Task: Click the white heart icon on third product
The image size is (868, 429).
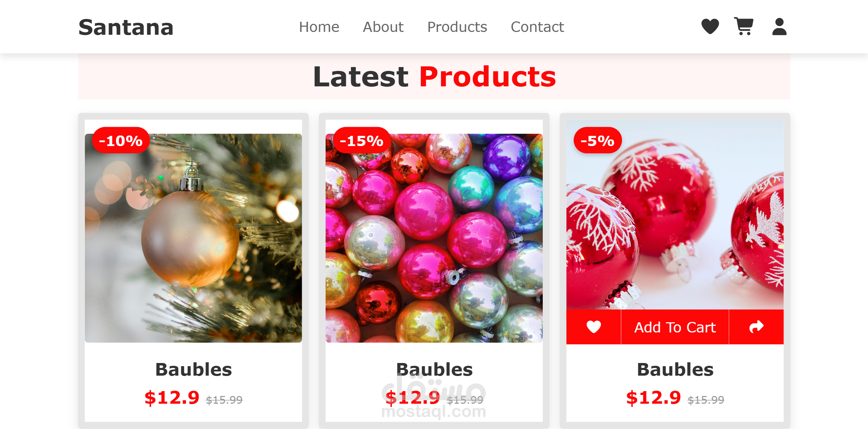Action: click(x=594, y=327)
